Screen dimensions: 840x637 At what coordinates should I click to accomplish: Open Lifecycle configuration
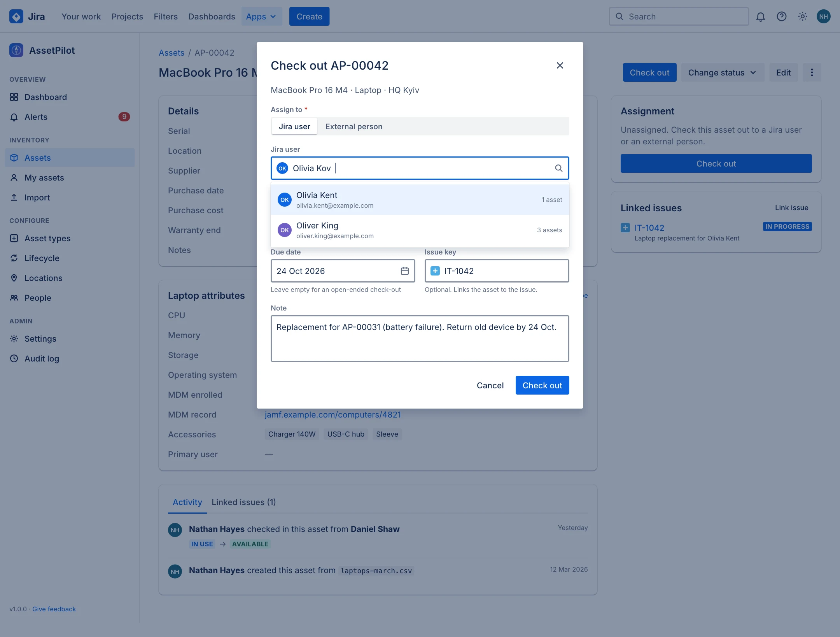pyautogui.click(x=70, y=258)
